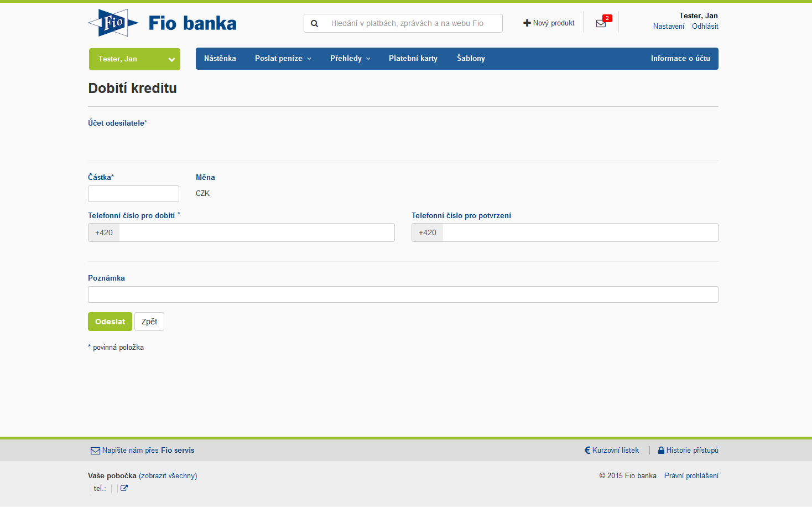Click the Účet odesílatele label

(x=117, y=123)
